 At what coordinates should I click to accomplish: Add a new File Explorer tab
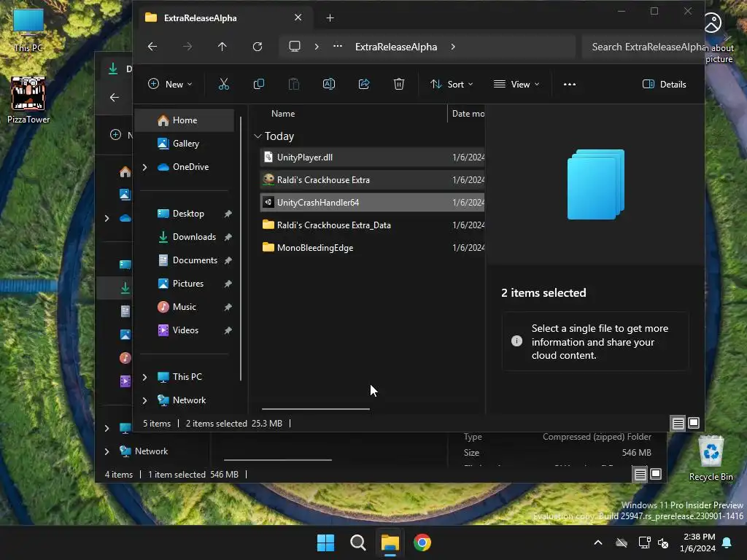(330, 18)
